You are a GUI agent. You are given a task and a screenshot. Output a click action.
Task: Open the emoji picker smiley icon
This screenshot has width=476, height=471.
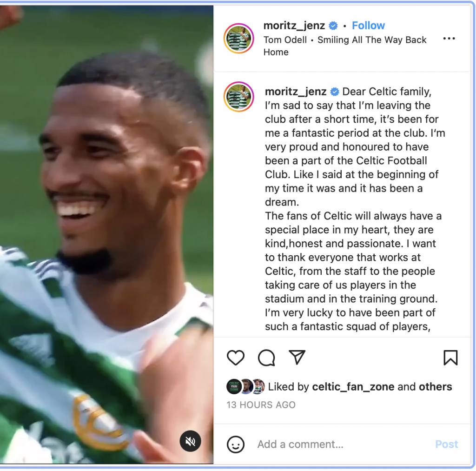(236, 444)
